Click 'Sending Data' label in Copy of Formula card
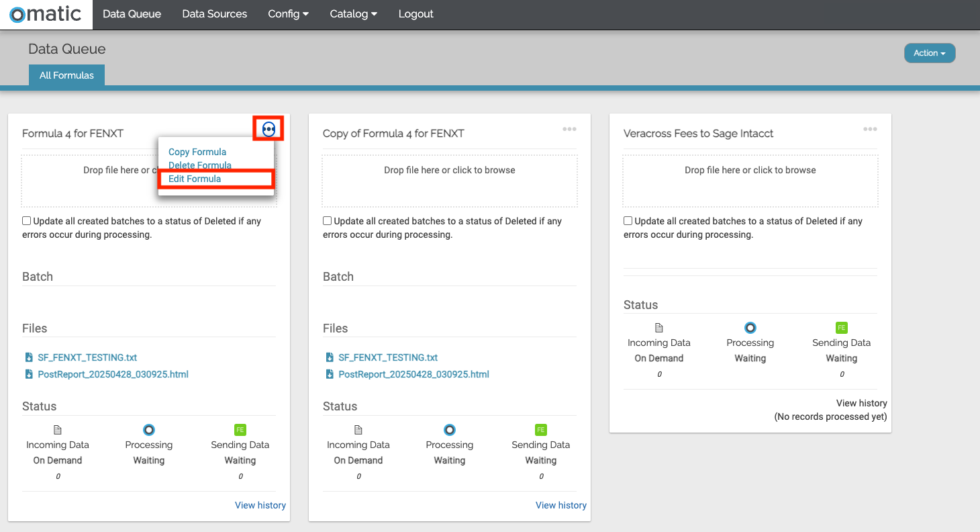This screenshot has height=532, width=980. tap(541, 445)
